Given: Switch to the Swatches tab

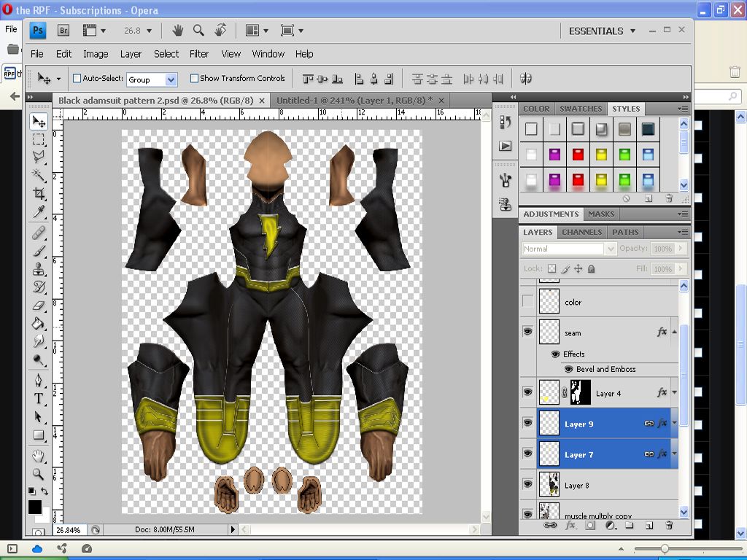Looking at the screenshot, I should 581,109.
